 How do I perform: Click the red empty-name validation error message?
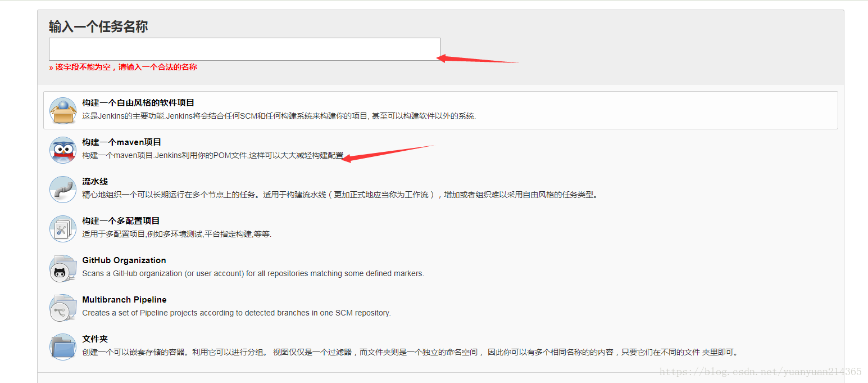[x=123, y=67]
